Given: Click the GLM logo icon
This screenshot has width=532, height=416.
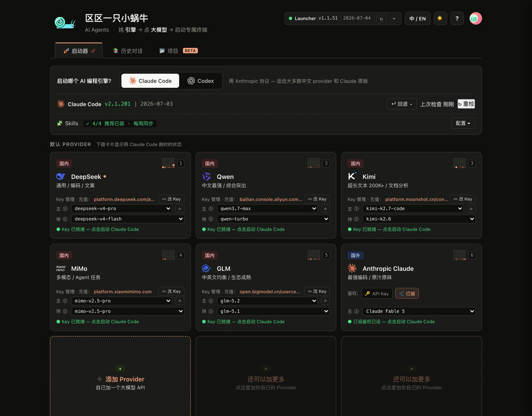Looking at the screenshot, I should tap(206, 269).
